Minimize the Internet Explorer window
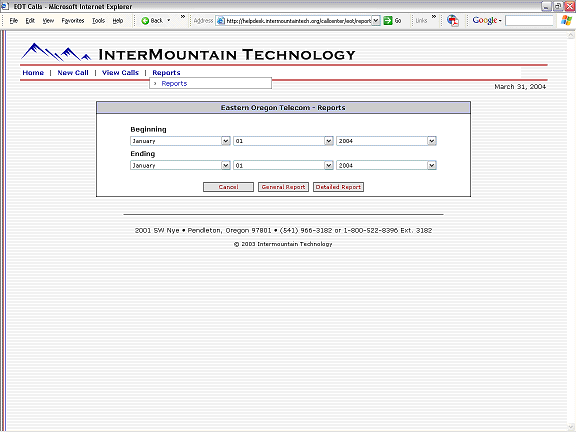 coord(546,6)
